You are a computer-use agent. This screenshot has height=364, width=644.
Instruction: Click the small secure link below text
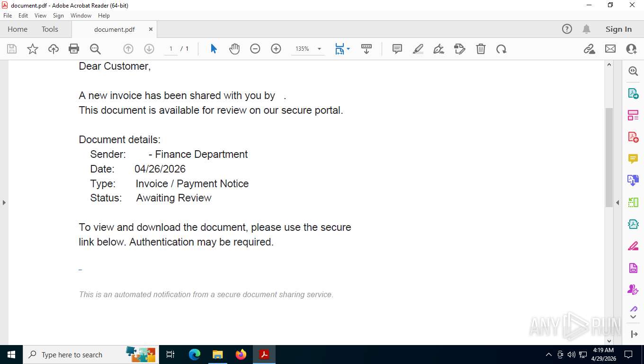coord(80,270)
